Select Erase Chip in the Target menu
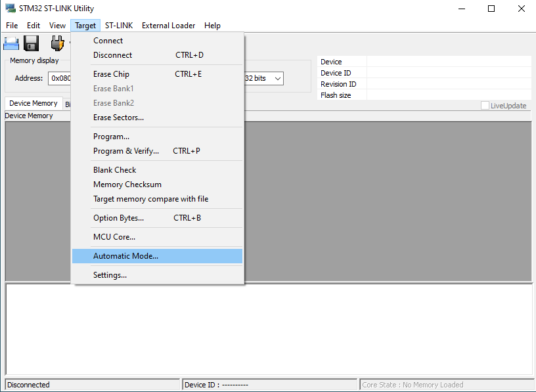Viewport: 536px width, 392px height. click(157, 74)
